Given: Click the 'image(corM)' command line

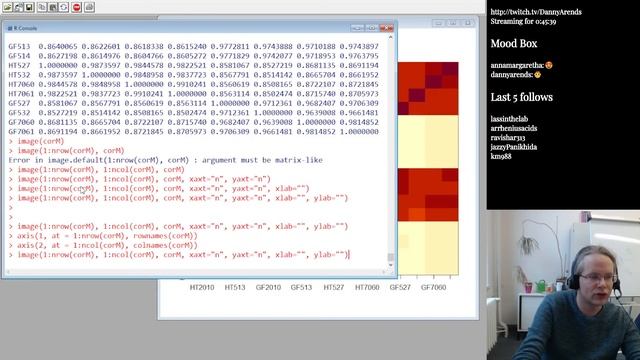Looking at the screenshot, I should [40, 141].
